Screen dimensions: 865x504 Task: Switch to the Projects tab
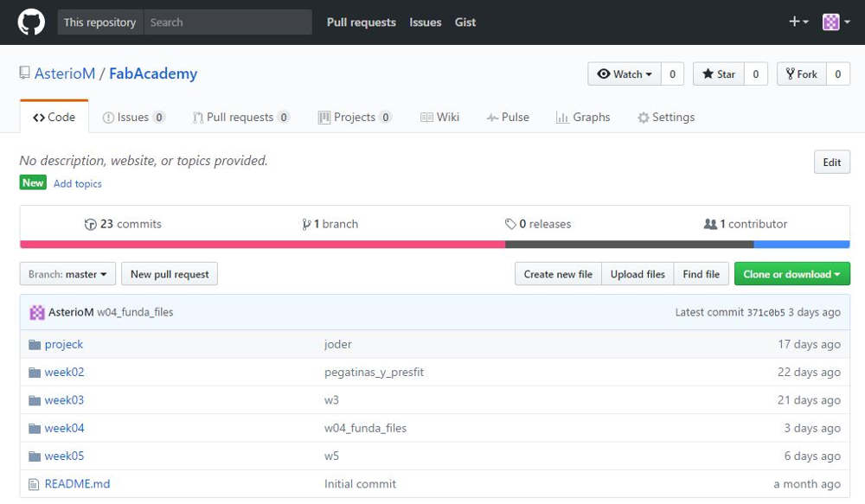356,118
